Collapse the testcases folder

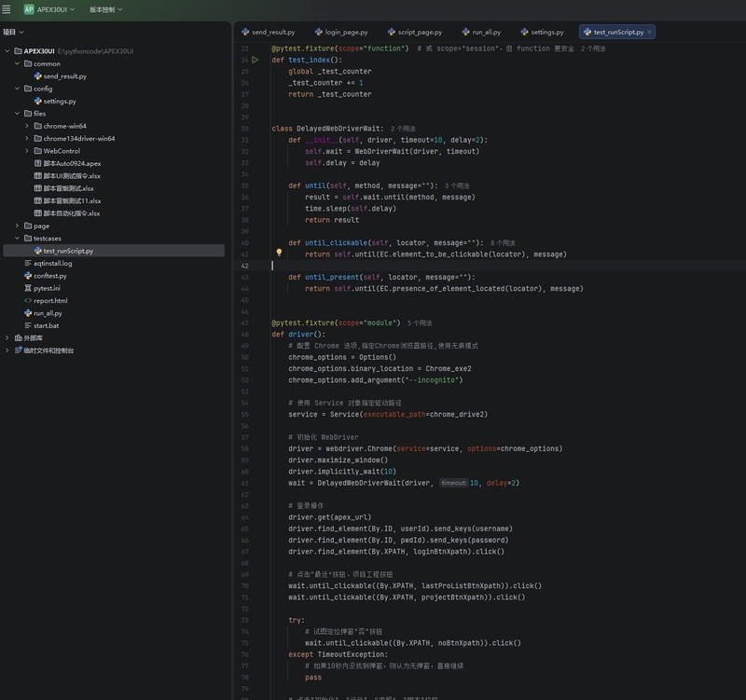pyautogui.click(x=17, y=239)
